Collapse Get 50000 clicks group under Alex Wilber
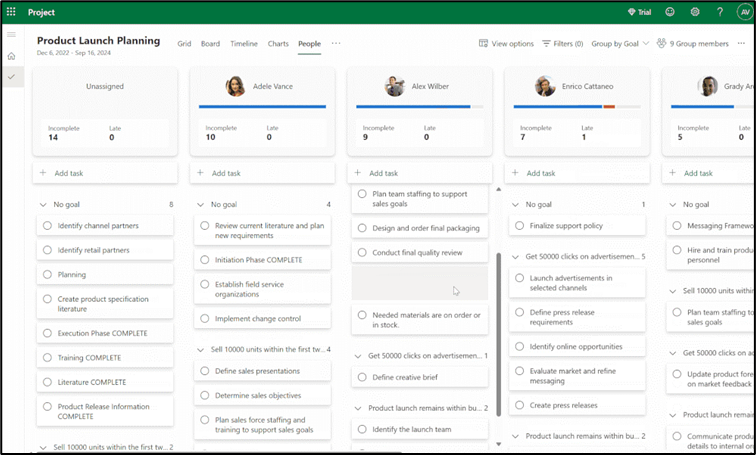The width and height of the screenshot is (756, 455). 358,356
